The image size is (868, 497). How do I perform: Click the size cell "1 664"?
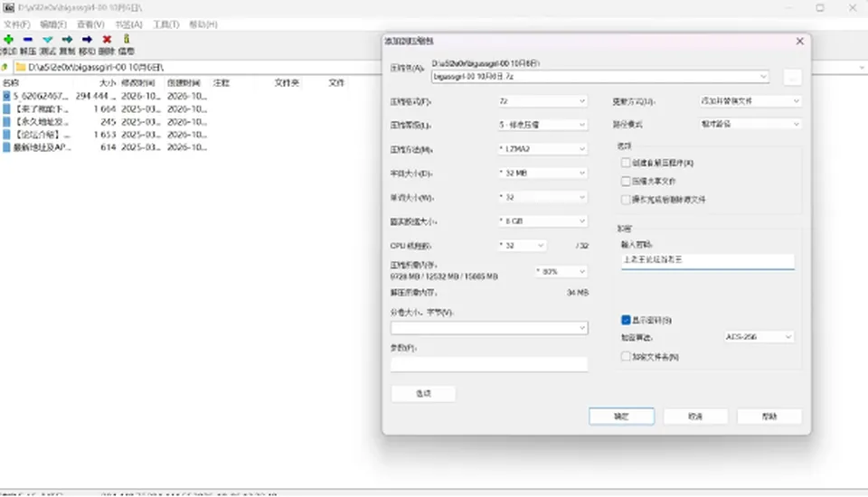click(105, 109)
